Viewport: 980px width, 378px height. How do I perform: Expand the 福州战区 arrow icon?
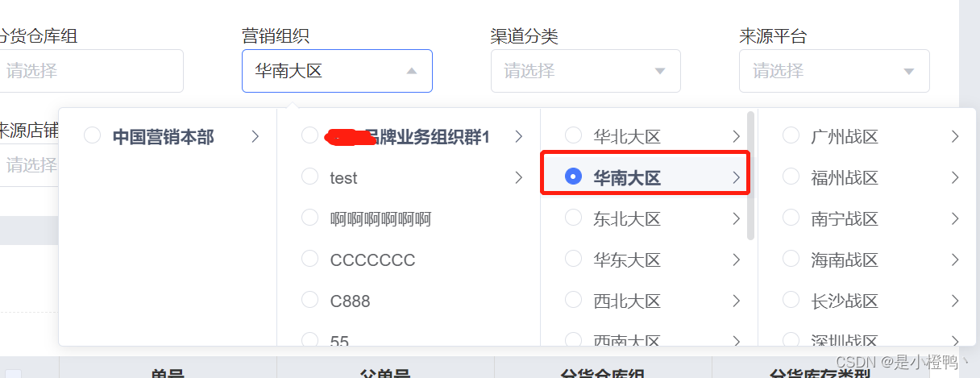pyautogui.click(x=955, y=177)
